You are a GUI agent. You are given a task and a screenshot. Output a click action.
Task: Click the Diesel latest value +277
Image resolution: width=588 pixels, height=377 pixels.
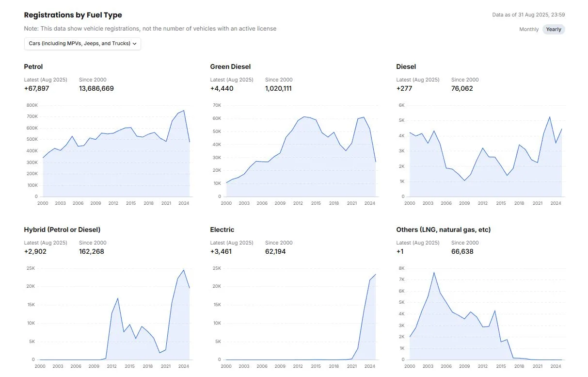(404, 89)
